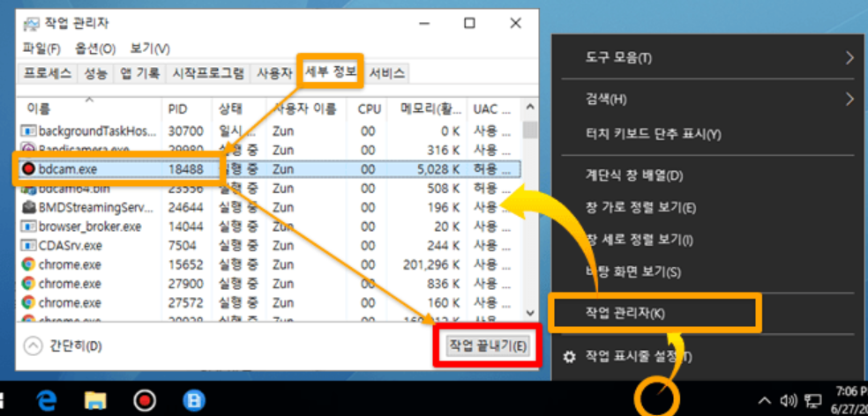Sort by the 이름 column header
Viewport: 868px width, 416px height.
pyautogui.click(x=90, y=109)
